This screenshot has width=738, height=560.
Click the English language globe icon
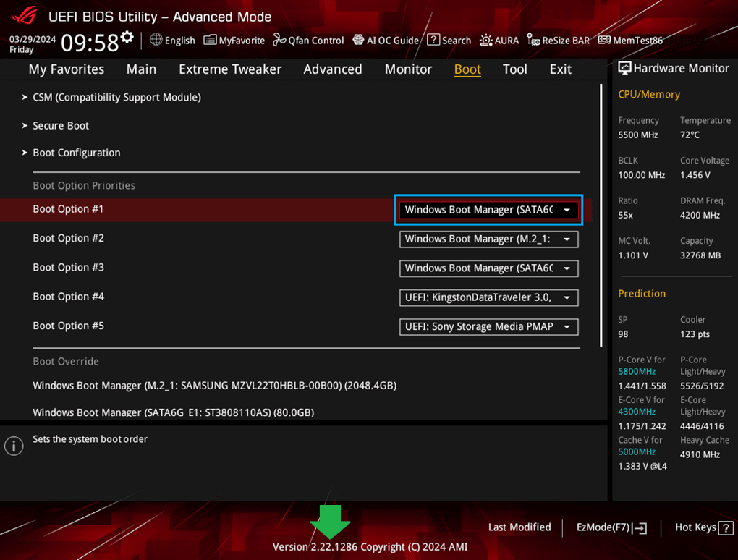tap(156, 40)
